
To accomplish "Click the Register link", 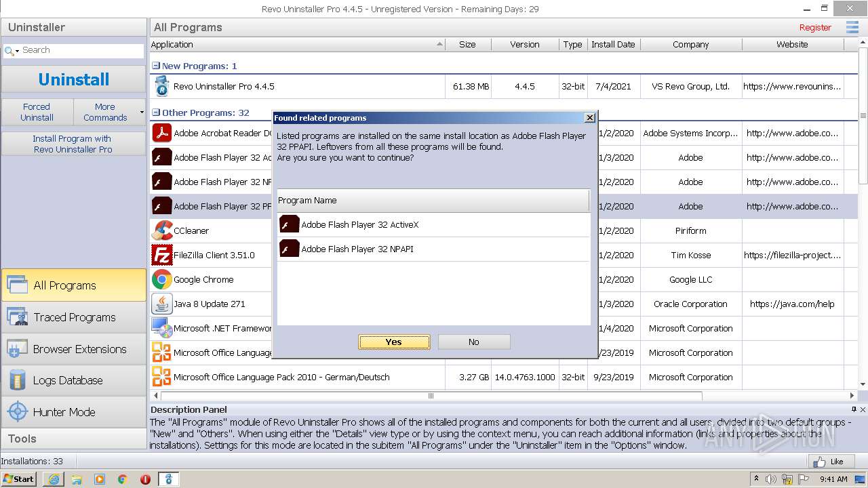I will [815, 27].
